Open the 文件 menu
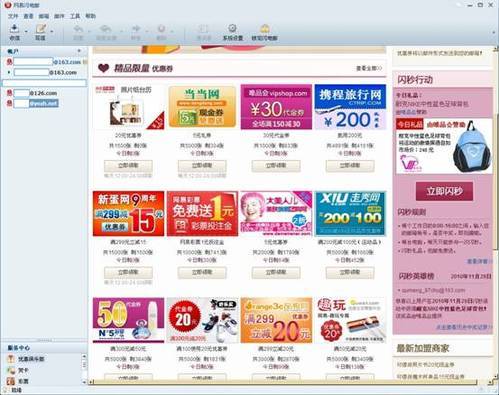Screen dimensions: 499x395 pyautogui.click(x=13, y=16)
